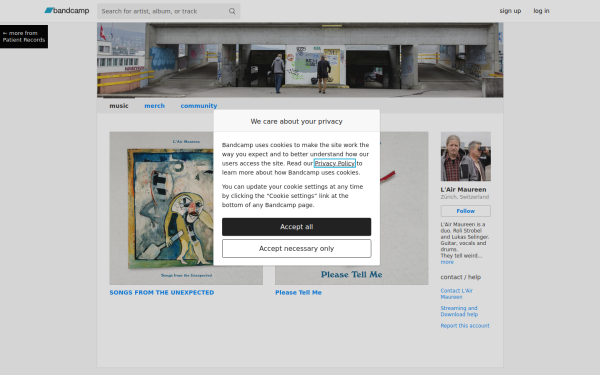Screen dimensions: 600x375
Task: Go back via more from Patient Records
Action: pos(24,36)
